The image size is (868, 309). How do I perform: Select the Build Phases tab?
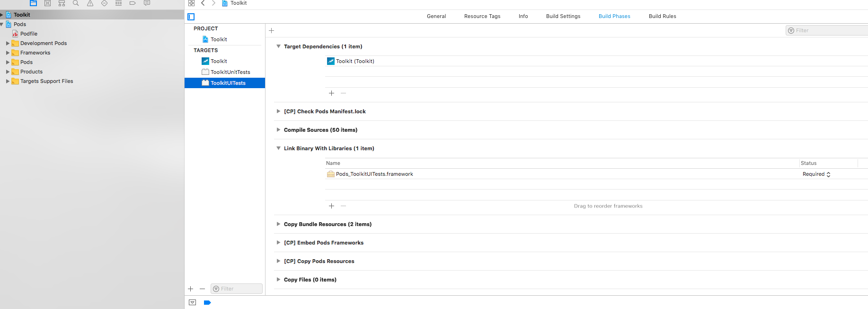point(614,16)
